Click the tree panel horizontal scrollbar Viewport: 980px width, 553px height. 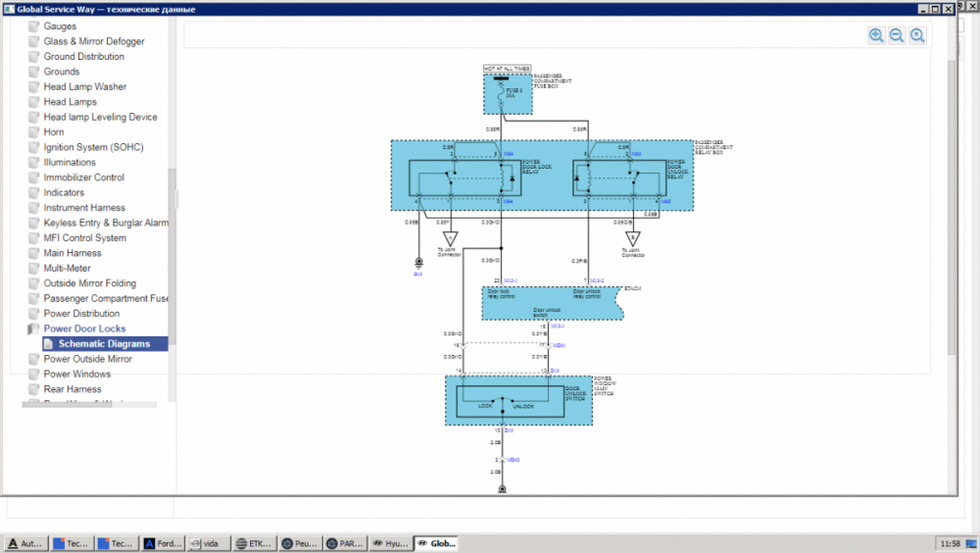(89, 405)
